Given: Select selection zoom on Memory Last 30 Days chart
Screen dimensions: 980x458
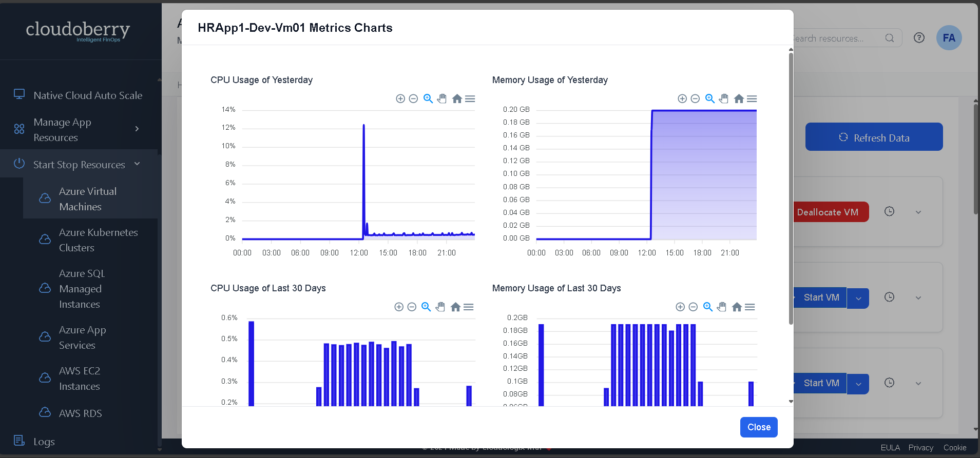Looking at the screenshot, I should tap(708, 307).
